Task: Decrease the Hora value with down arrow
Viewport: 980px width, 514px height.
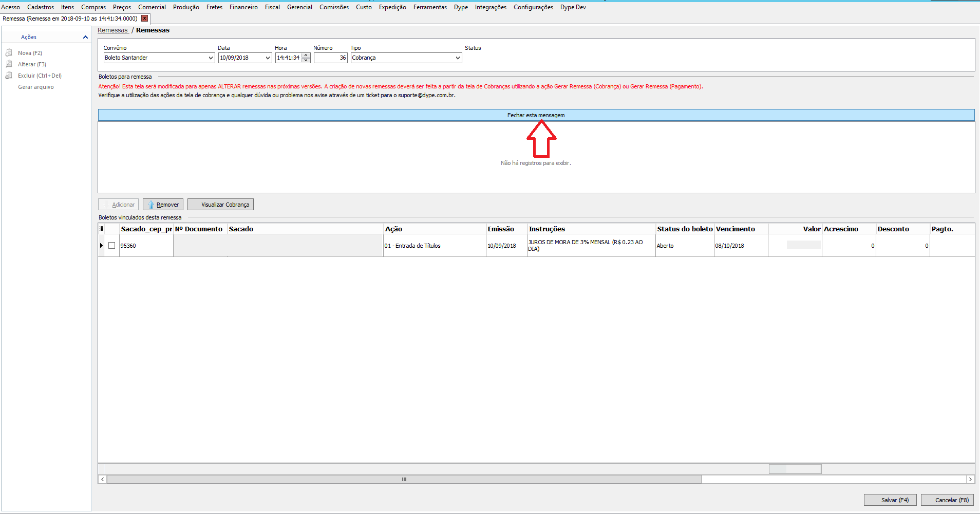Action: point(306,60)
